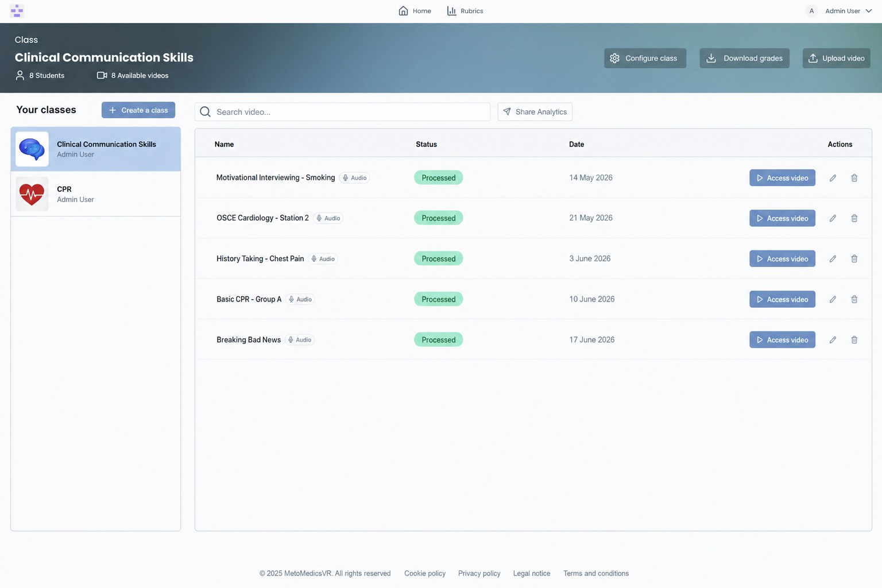882x588 pixels.
Task: Click History Taking - Chest Pain name
Action: click(x=260, y=259)
